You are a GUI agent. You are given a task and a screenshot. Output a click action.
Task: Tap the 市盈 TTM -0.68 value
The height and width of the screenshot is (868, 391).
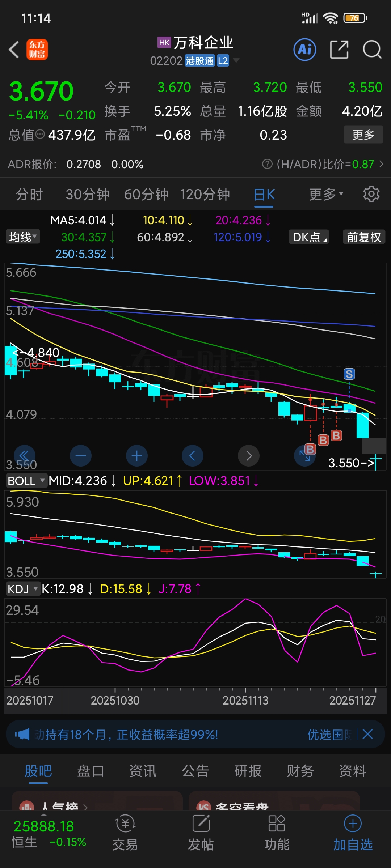click(173, 135)
